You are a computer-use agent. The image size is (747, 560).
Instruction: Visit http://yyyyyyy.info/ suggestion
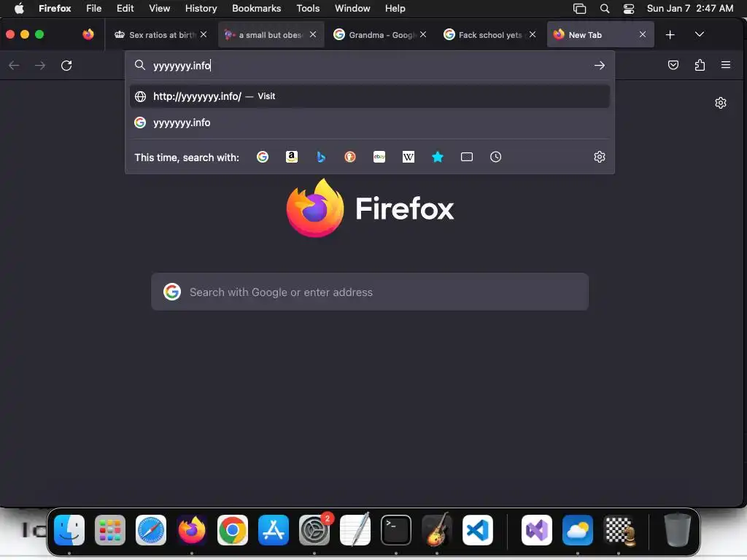370,96
